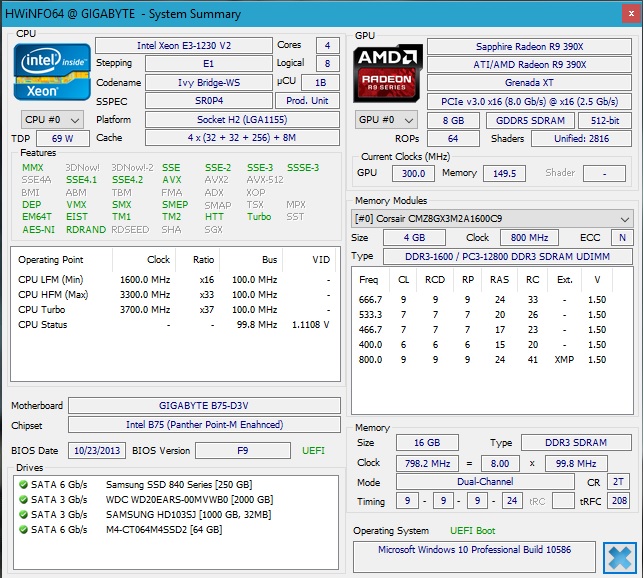Click the 512-bit bus width field
644x578 pixels.
605,120
